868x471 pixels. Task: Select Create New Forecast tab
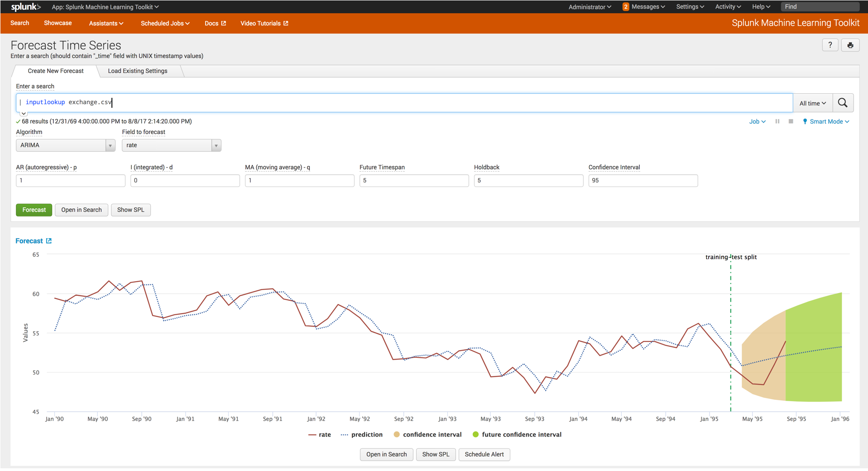tap(56, 71)
